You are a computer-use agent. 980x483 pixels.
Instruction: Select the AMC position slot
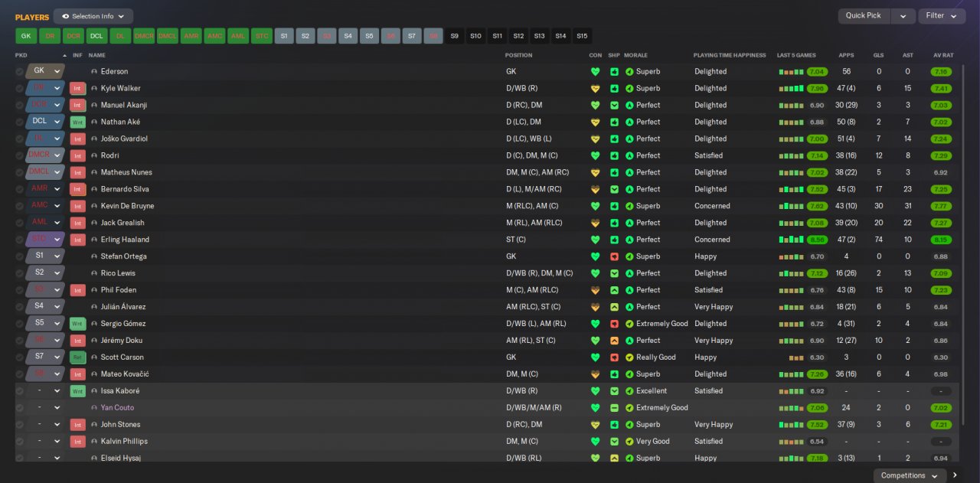coord(214,36)
